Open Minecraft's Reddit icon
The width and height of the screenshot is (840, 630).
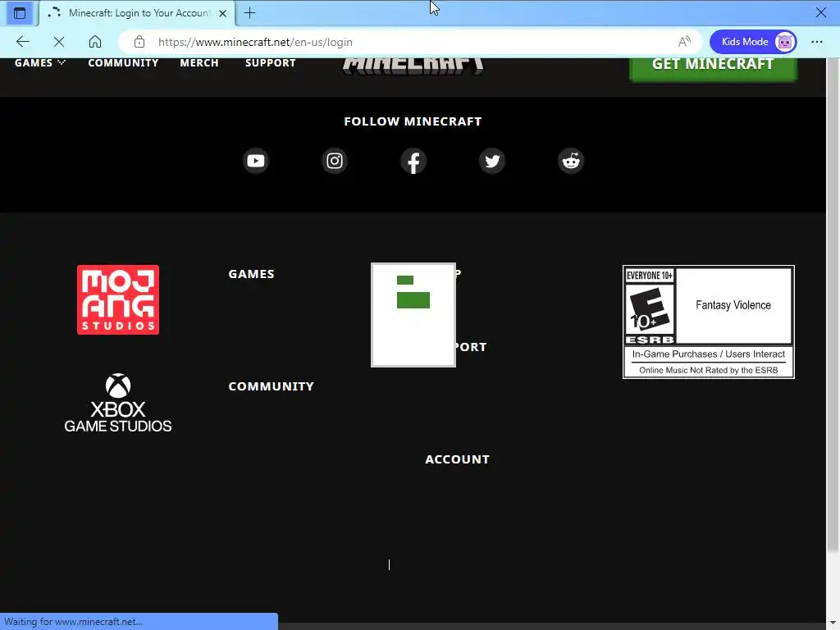[571, 161]
